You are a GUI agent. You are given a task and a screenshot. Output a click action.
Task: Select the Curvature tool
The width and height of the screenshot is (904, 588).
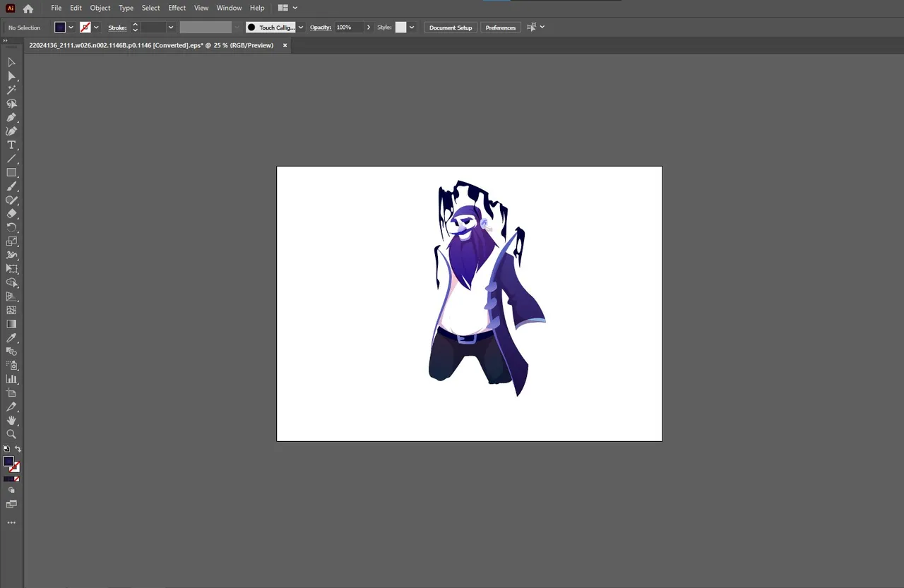point(11,131)
